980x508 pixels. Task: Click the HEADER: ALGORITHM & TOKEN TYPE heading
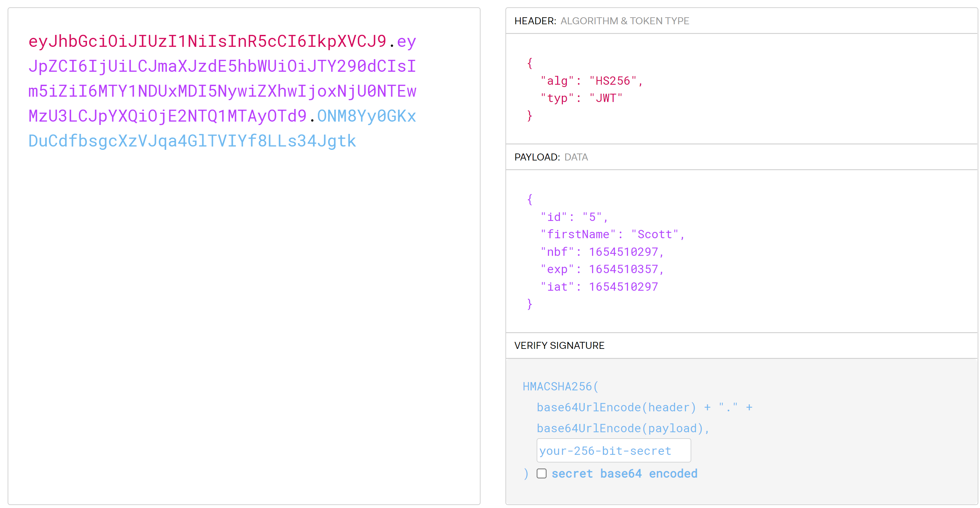point(601,21)
